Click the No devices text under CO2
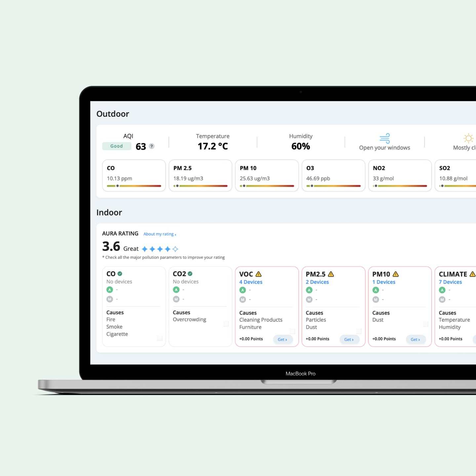 (x=186, y=282)
